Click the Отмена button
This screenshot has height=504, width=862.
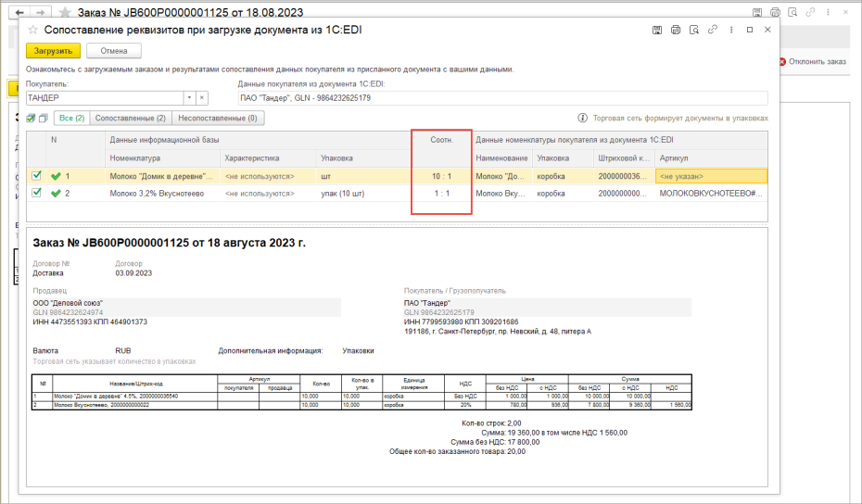pyautogui.click(x=114, y=51)
